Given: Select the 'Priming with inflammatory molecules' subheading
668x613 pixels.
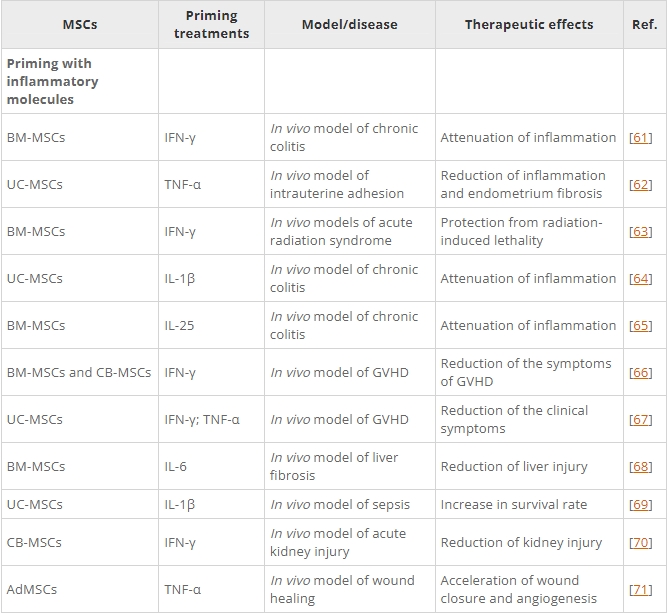Looking at the screenshot, I should pos(52,81).
